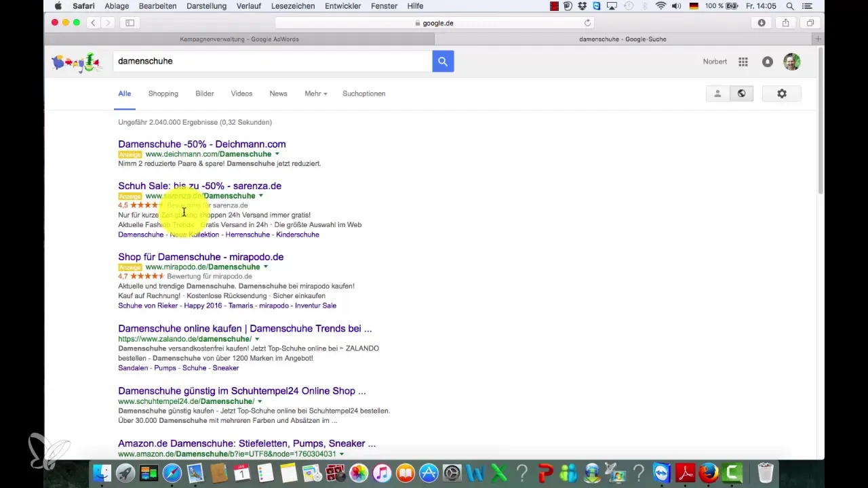Select the Videos search tab
Viewport: 868px width, 488px height.
pos(241,94)
